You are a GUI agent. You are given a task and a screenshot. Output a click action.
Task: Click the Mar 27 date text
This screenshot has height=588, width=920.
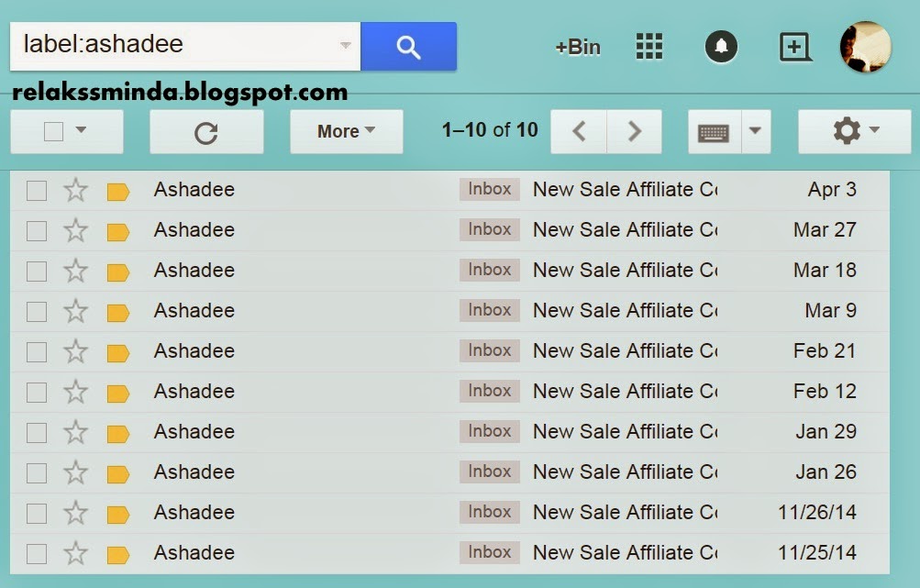click(825, 229)
